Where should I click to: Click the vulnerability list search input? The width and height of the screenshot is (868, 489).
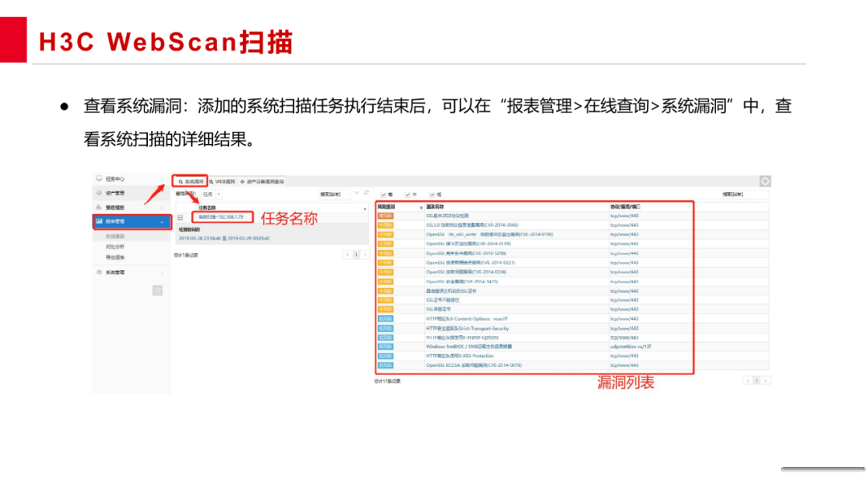tap(744, 195)
